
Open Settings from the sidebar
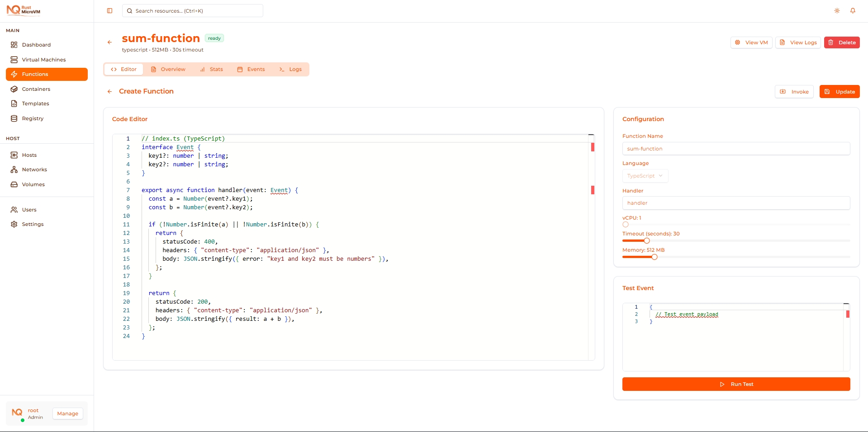tap(32, 224)
